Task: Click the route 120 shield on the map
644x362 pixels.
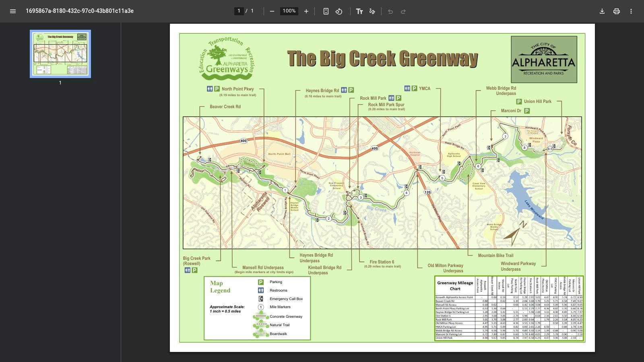Action: click(427, 192)
